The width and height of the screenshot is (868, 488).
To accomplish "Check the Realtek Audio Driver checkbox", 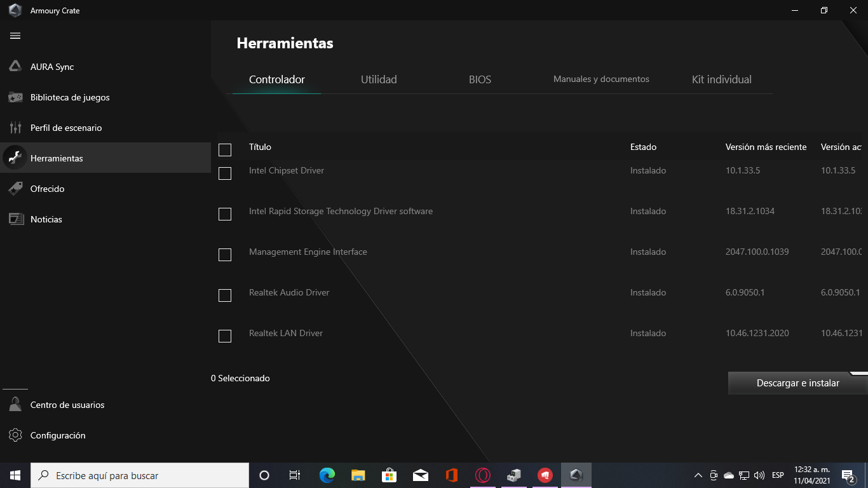I will click(x=225, y=295).
